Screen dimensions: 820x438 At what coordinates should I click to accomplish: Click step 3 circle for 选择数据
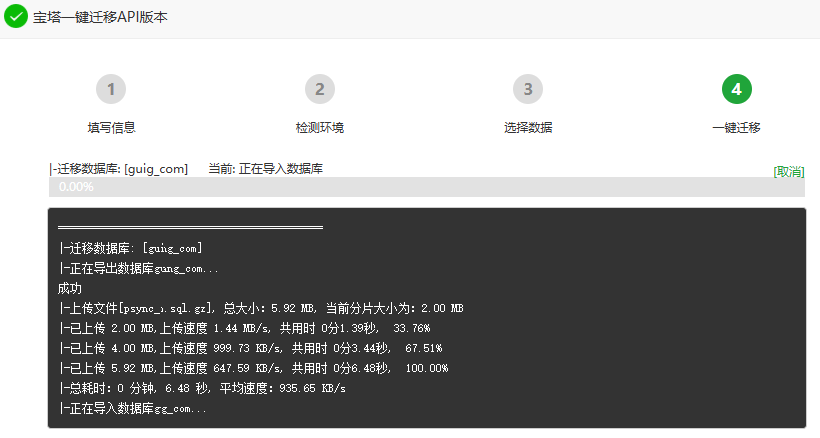pos(528,89)
